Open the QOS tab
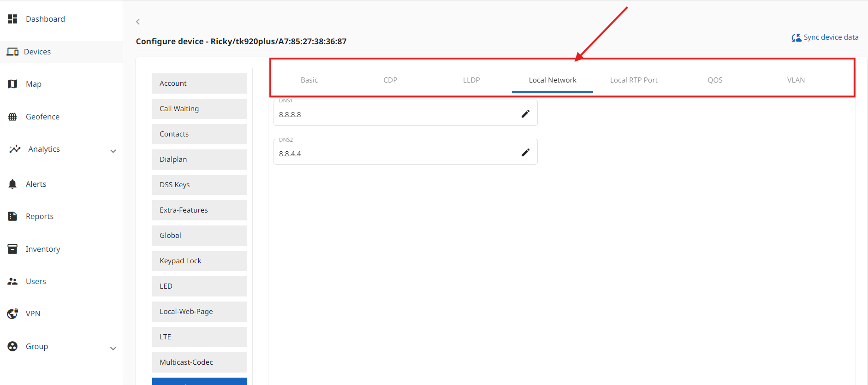The height and width of the screenshot is (385, 868). pos(715,80)
